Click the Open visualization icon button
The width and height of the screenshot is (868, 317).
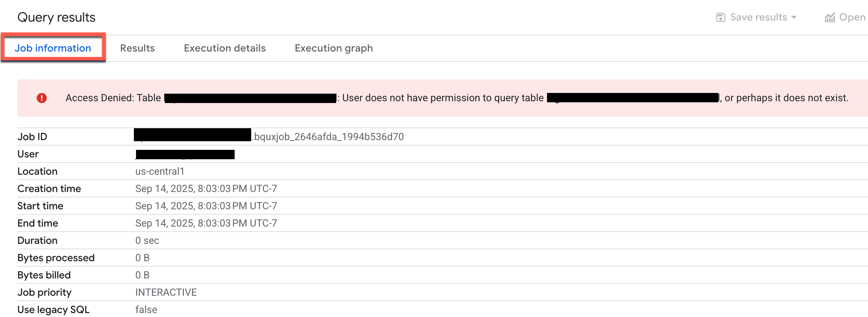(830, 17)
